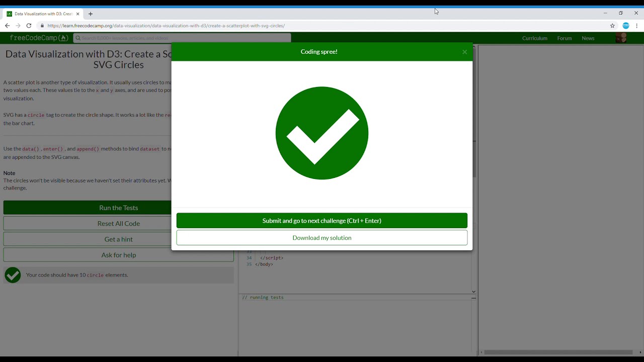Screen dimensions: 644x362
Task: Click the 'append()' code term
Action: click(x=88, y=149)
